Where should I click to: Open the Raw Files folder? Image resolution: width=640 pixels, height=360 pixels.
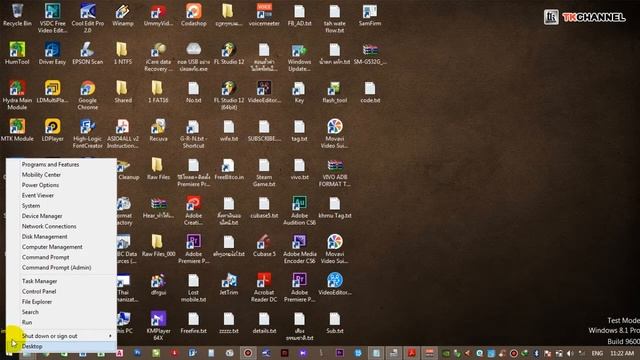click(x=158, y=168)
